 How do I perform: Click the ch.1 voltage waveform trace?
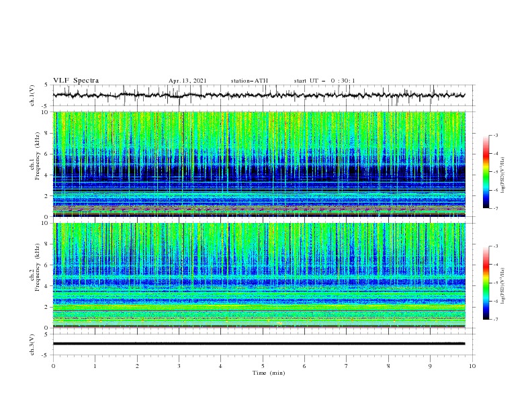pyautogui.click(x=259, y=95)
